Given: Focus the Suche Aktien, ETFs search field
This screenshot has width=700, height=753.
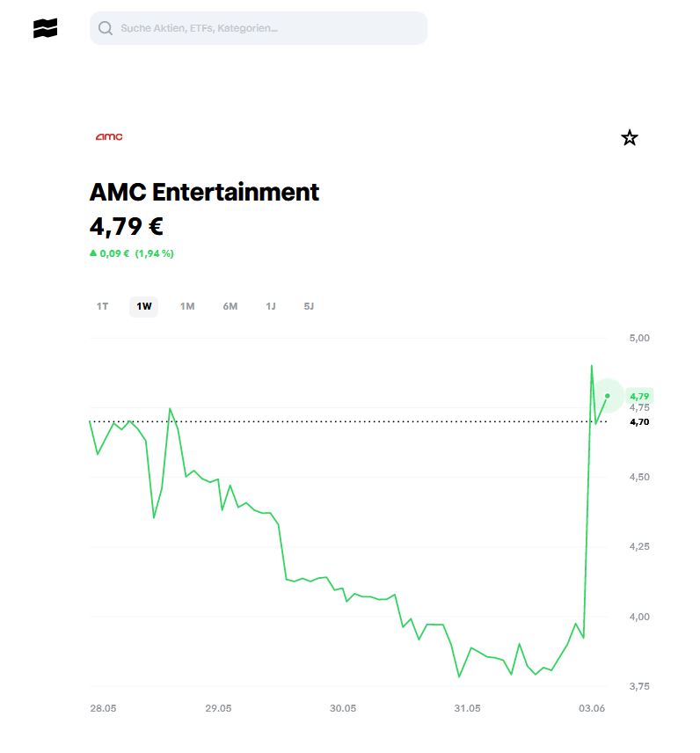Looking at the screenshot, I should (259, 28).
